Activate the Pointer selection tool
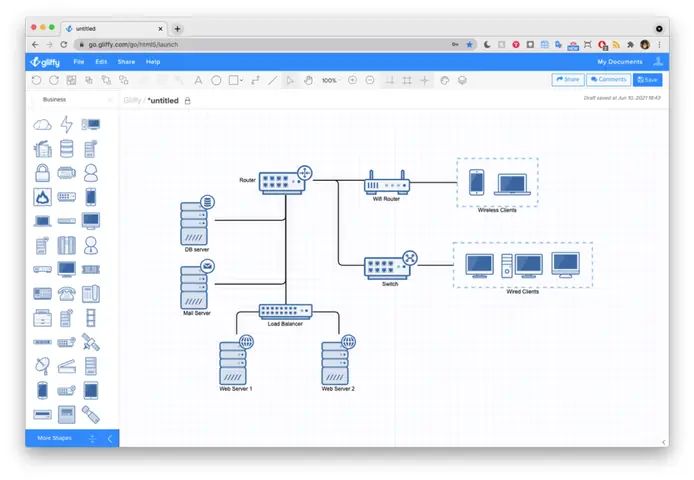 (x=290, y=80)
